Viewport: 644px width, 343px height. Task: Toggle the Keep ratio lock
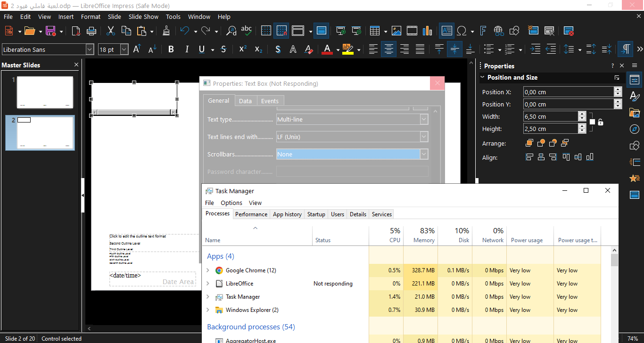pyautogui.click(x=600, y=122)
